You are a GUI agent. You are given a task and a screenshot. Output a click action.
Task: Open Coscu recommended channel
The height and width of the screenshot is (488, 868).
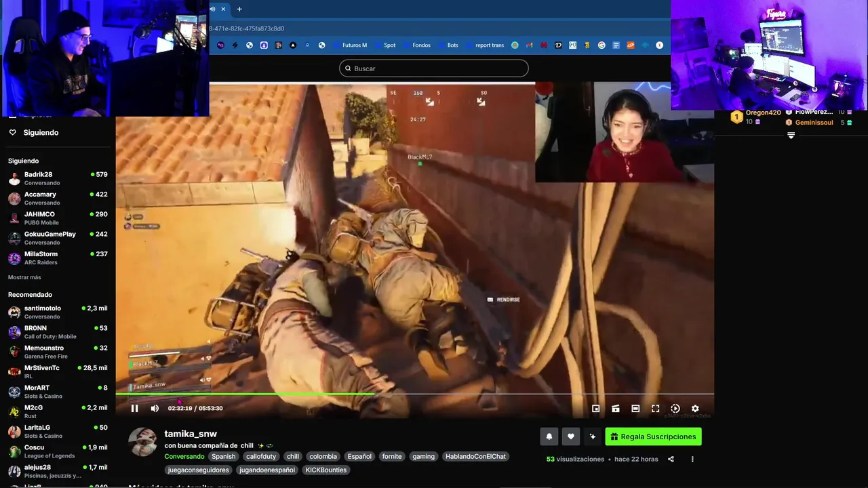coord(58,451)
